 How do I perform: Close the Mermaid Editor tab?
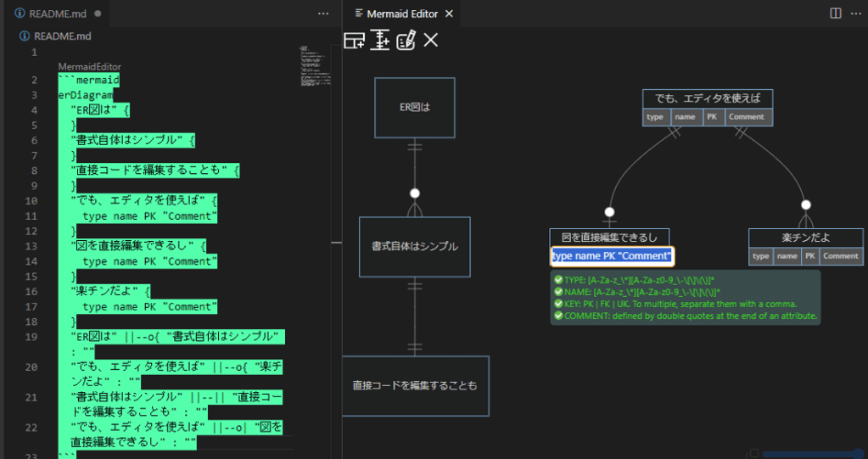[450, 14]
